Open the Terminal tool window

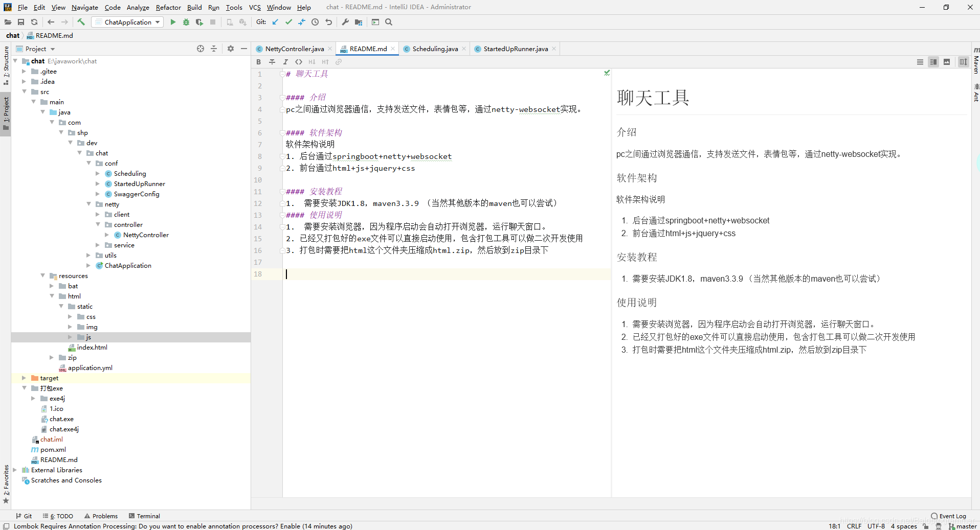pyautogui.click(x=144, y=516)
